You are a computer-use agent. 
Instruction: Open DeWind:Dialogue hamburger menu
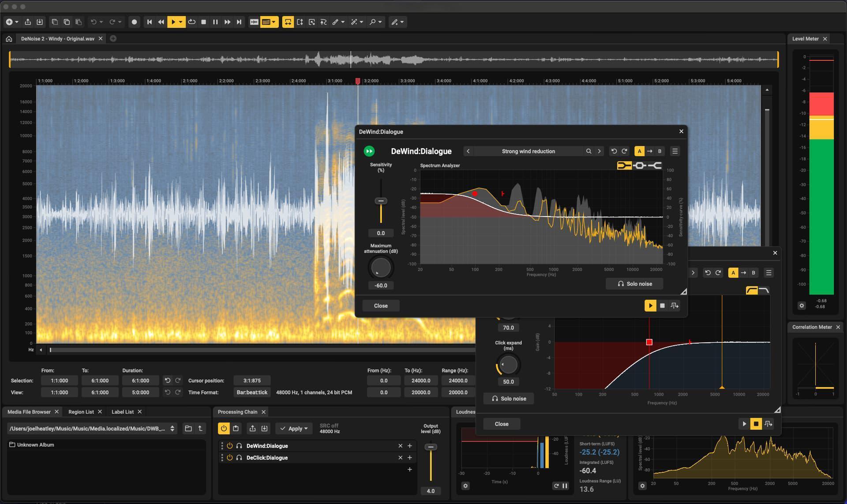(x=675, y=151)
